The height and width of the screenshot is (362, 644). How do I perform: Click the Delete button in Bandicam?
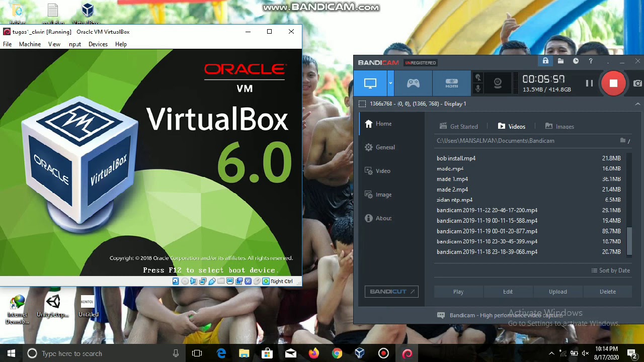pos(607,292)
